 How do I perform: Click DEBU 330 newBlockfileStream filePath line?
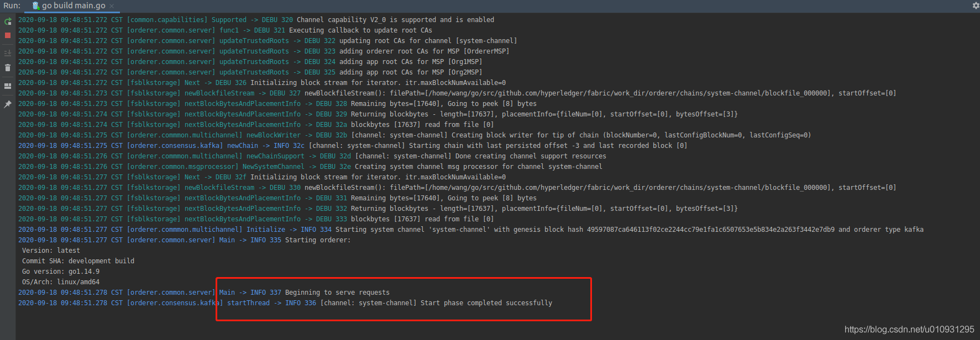pos(457,188)
